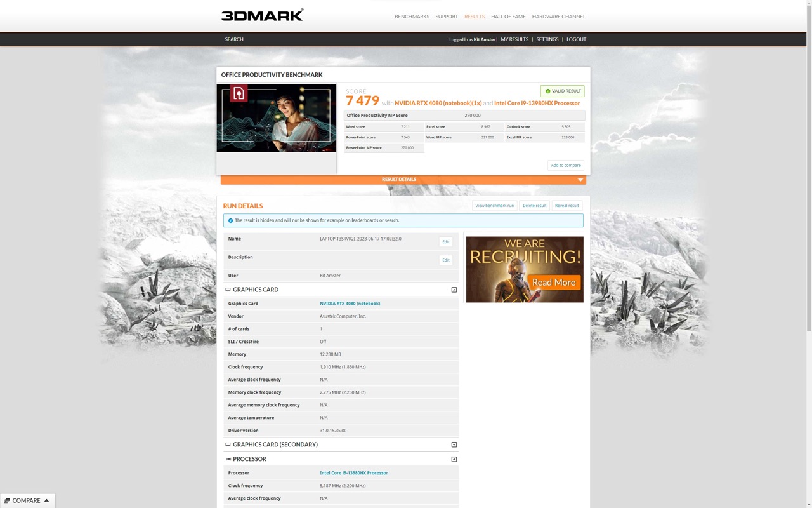This screenshot has width=812, height=508.
Task: Expand the Compare panel with its up arrow
Action: (x=46, y=500)
